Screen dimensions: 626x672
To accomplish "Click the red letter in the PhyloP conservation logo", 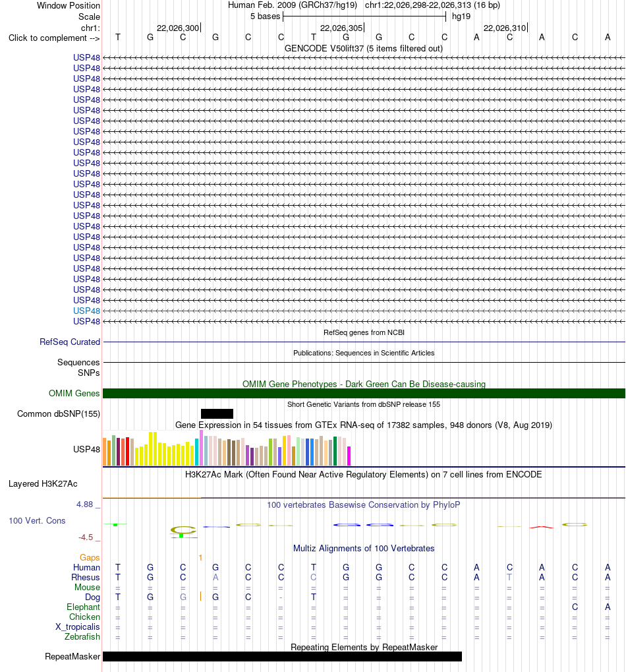I will point(542,527).
